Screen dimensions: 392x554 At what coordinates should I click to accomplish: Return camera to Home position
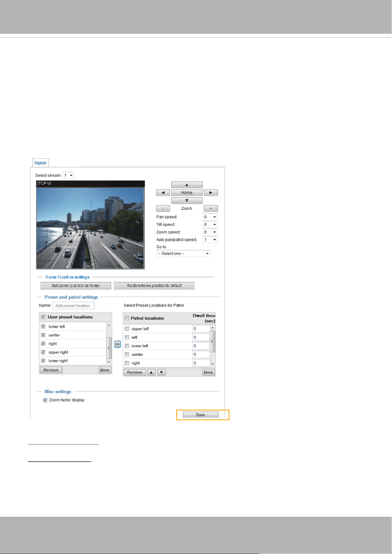[187, 193]
